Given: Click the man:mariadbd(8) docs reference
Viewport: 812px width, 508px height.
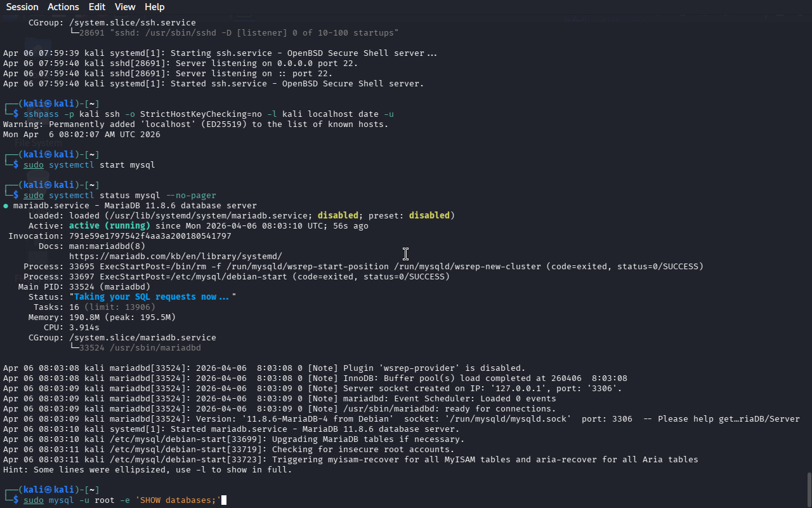Looking at the screenshot, I should (107, 246).
